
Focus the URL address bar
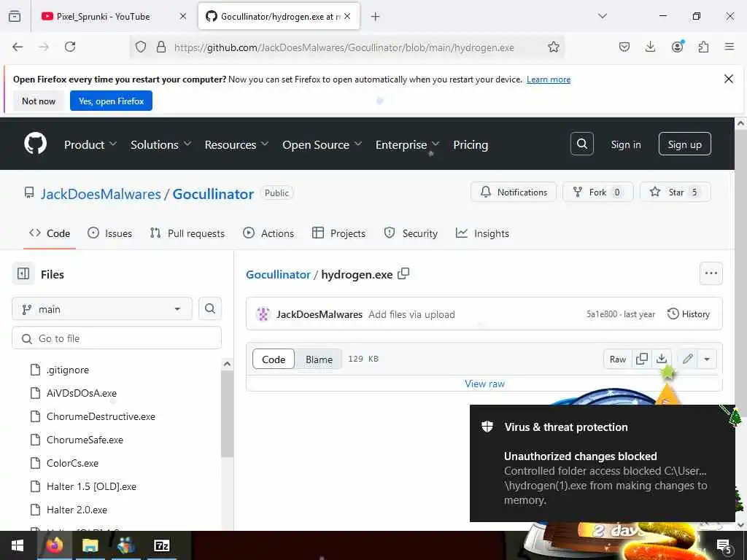tap(344, 47)
